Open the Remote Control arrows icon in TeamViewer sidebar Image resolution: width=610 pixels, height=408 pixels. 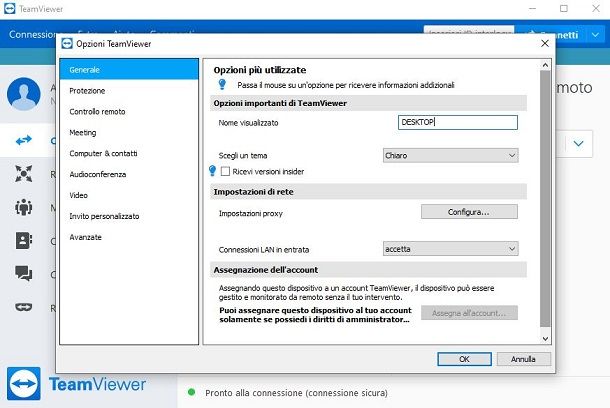[23, 140]
